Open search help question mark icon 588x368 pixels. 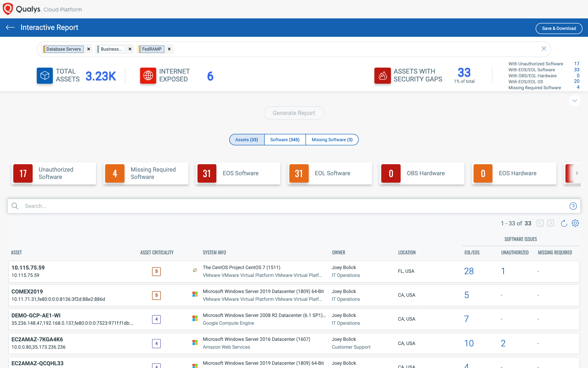[573, 206]
